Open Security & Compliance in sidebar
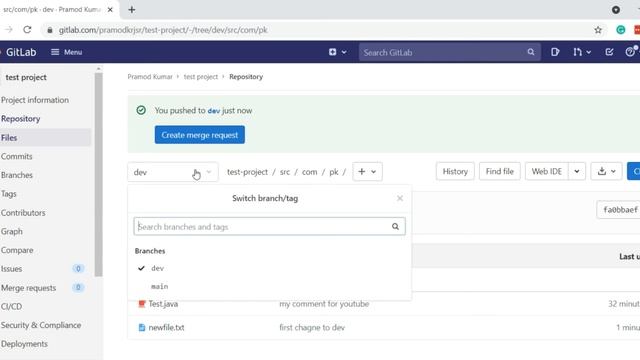Viewport: 640px width, 360px height. pyautogui.click(x=41, y=325)
